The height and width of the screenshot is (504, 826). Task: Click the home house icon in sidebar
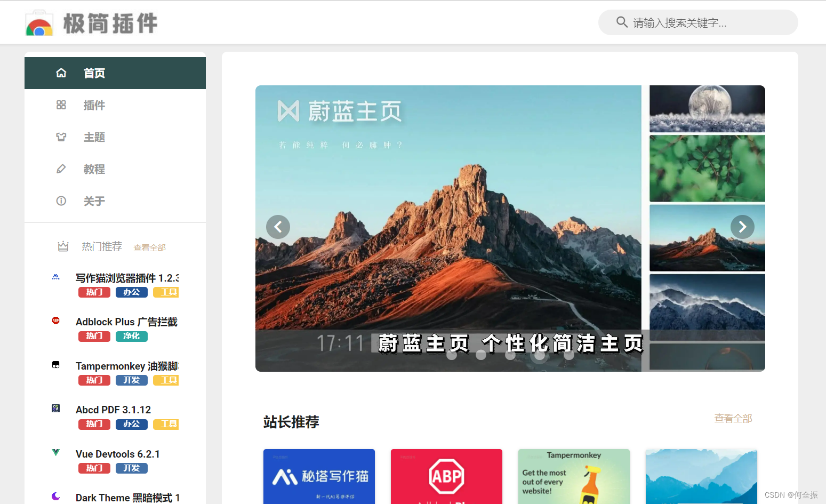[61, 73]
